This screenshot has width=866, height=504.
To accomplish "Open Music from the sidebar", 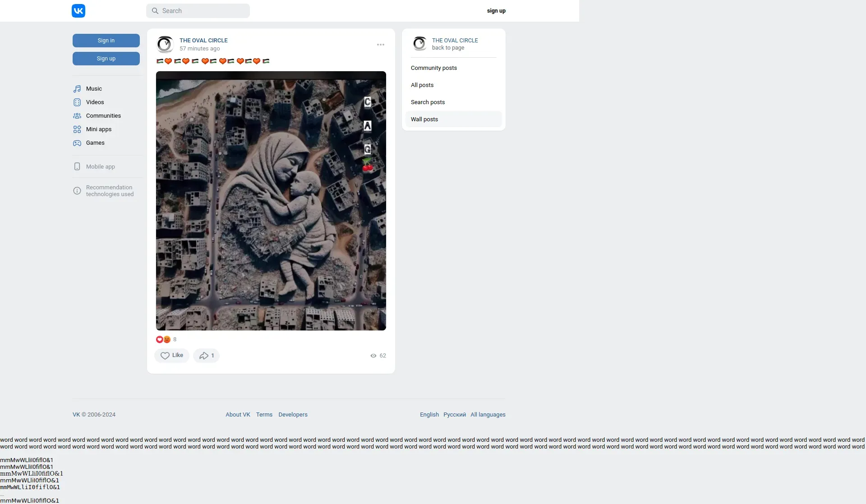I will point(94,89).
